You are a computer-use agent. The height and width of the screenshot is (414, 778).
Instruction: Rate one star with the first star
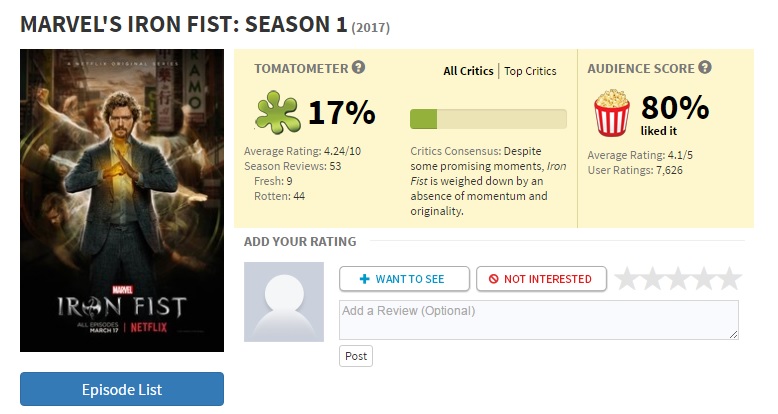click(x=627, y=279)
